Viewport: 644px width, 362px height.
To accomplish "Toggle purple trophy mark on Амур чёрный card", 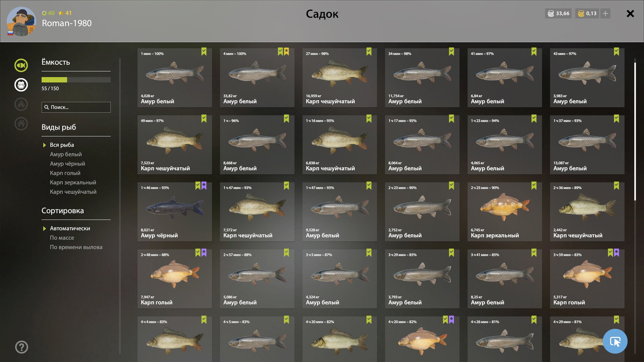I will [x=204, y=186].
